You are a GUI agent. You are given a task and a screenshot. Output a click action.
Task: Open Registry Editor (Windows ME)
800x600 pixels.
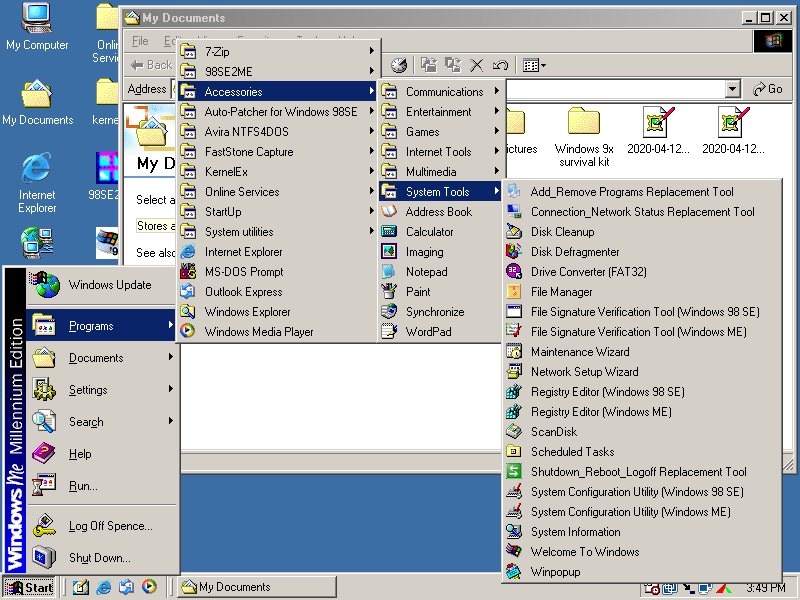tap(642, 412)
